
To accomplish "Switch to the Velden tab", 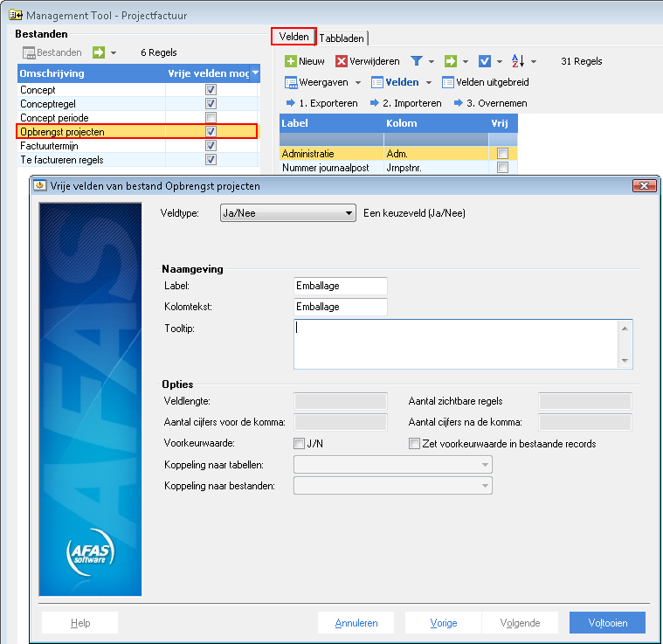I will pyautogui.click(x=294, y=37).
